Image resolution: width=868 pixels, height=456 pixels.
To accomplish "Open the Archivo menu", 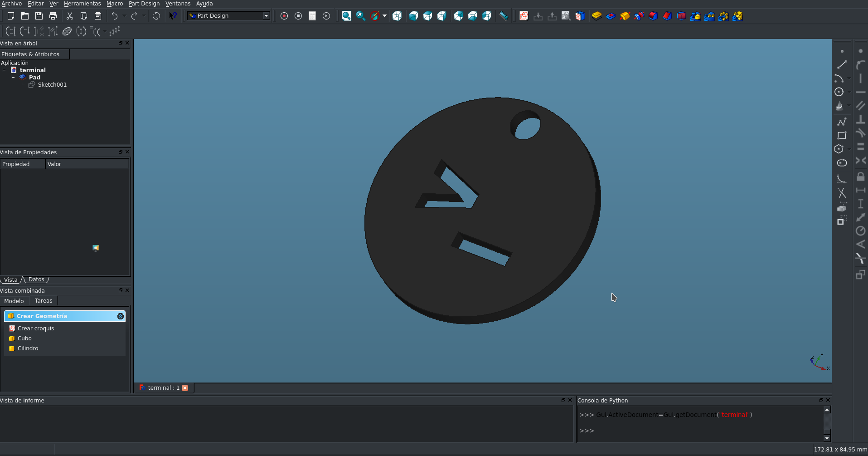I will click(11, 4).
